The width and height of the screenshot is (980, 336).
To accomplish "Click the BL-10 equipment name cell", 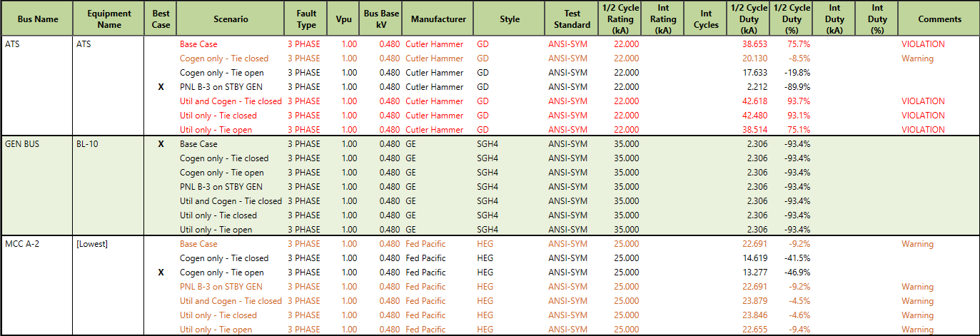I will (x=87, y=144).
